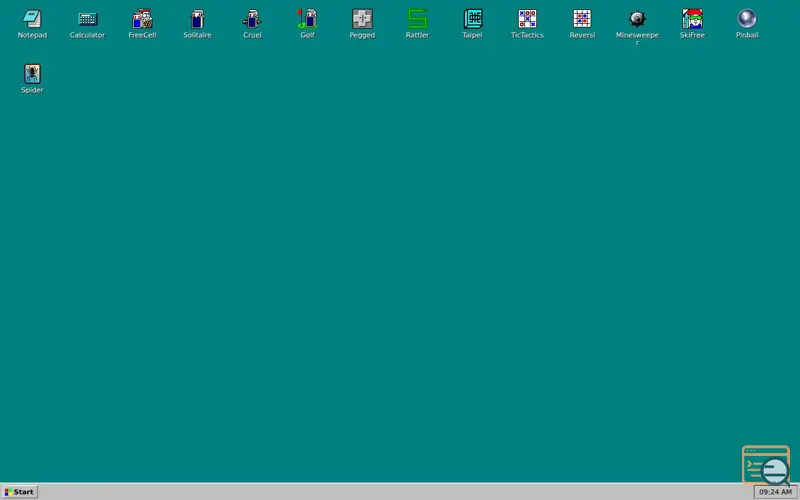
Task: Open the Notepad desktop icon
Action: tap(32, 19)
